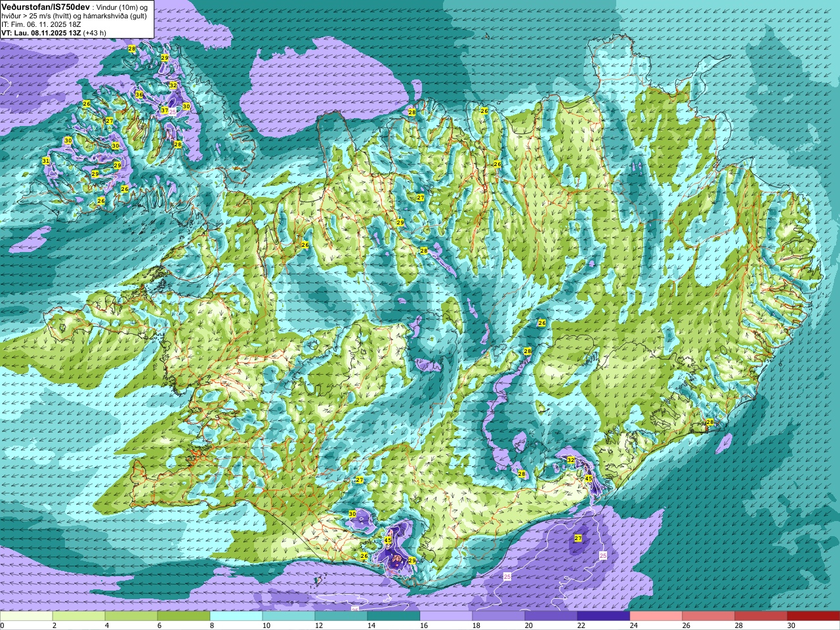840x630 pixels.
Task: Click the yellow gust label '37'
Action: pyautogui.click(x=164, y=110)
